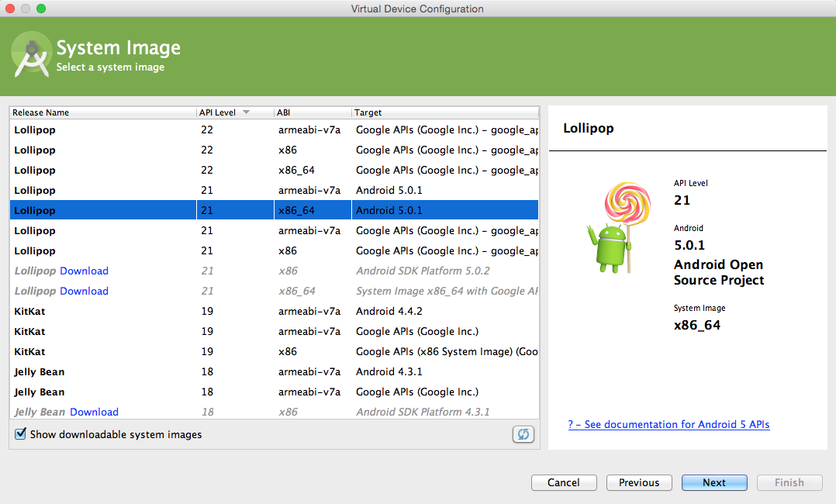Refresh the system images list
Screen dimensions: 836x504
(x=523, y=434)
